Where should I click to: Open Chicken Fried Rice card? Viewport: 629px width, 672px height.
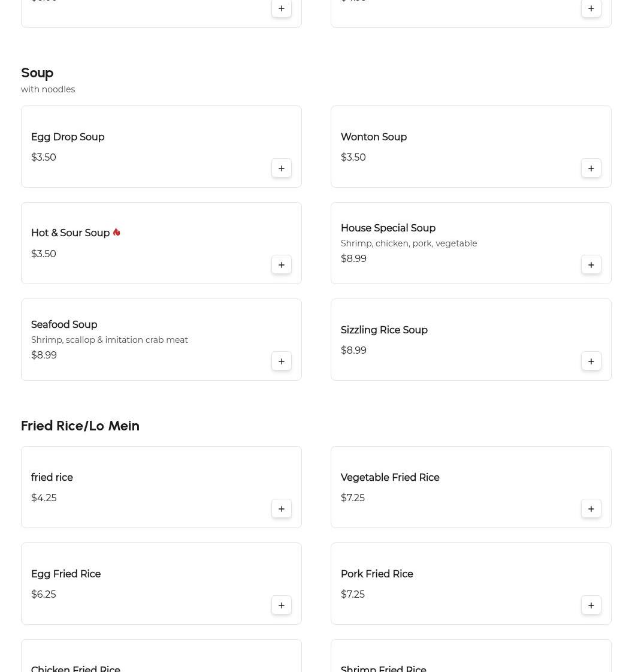75,668
